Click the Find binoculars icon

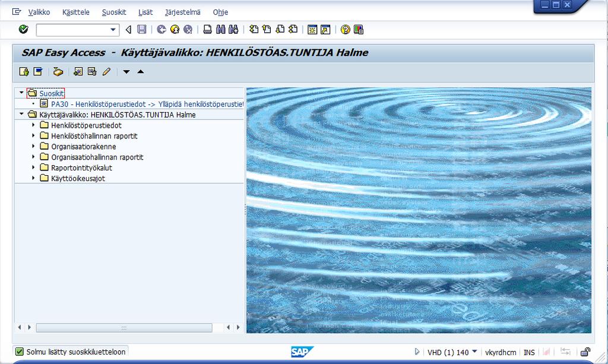(x=221, y=30)
